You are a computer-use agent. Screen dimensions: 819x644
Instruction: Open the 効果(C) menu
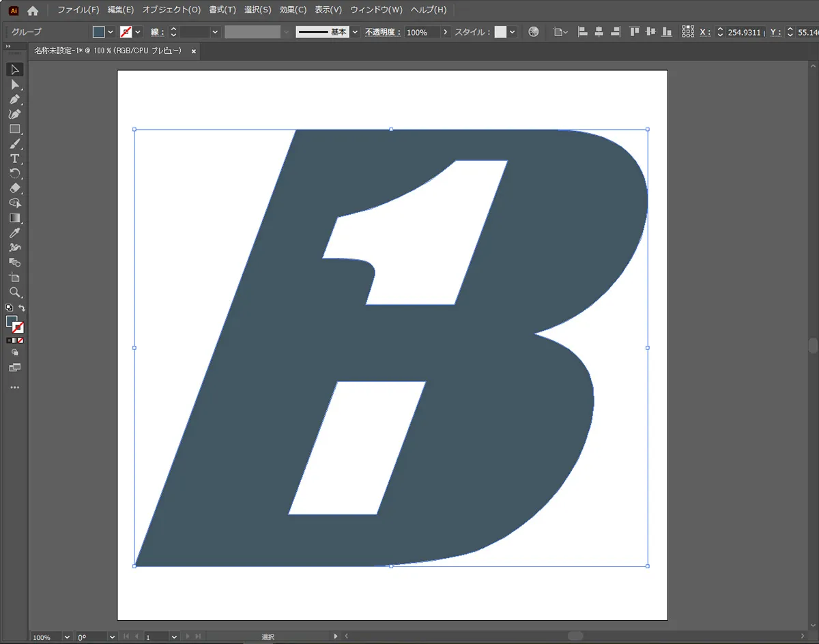pyautogui.click(x=293, y=10)
